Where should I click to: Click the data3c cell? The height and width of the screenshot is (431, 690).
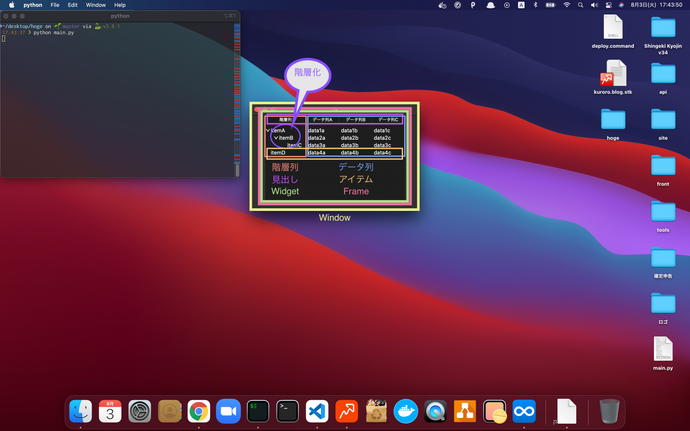[x=382, y=145]
